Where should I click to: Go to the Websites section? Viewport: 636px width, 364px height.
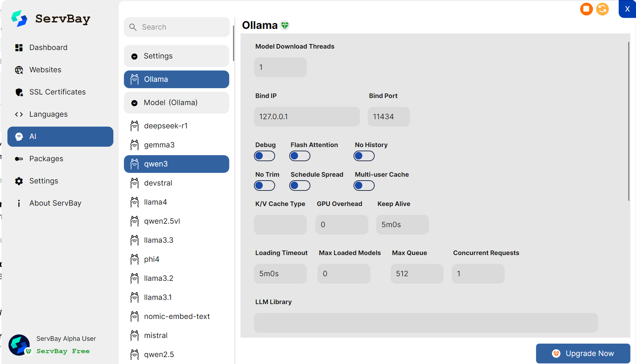point(61,70)
